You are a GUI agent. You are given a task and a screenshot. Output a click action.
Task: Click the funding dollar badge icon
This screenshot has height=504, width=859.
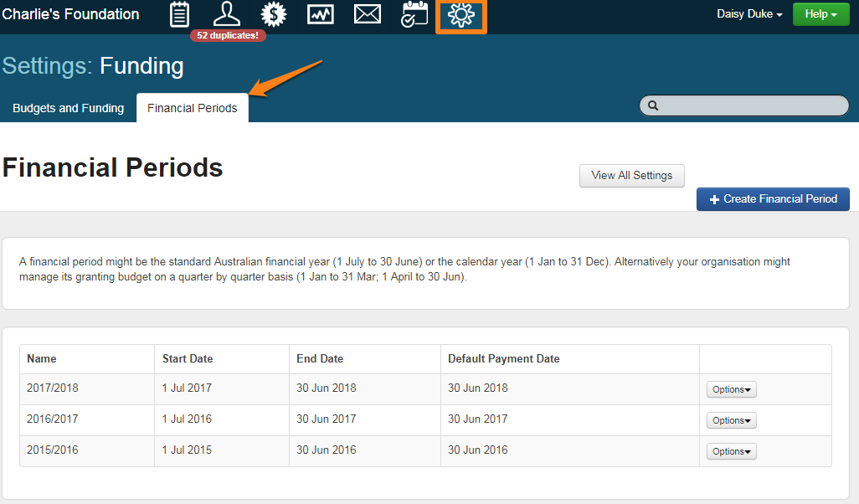pos(274,14)
